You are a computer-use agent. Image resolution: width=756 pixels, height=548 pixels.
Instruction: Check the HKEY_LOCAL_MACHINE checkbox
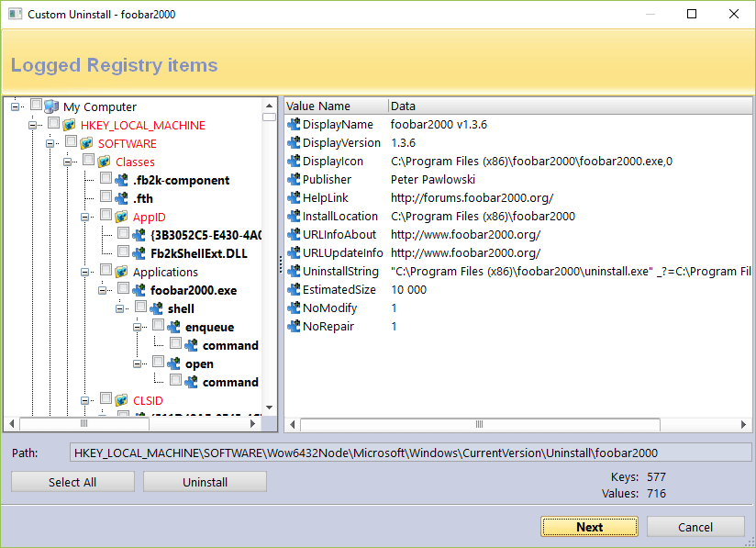(53, 122)
